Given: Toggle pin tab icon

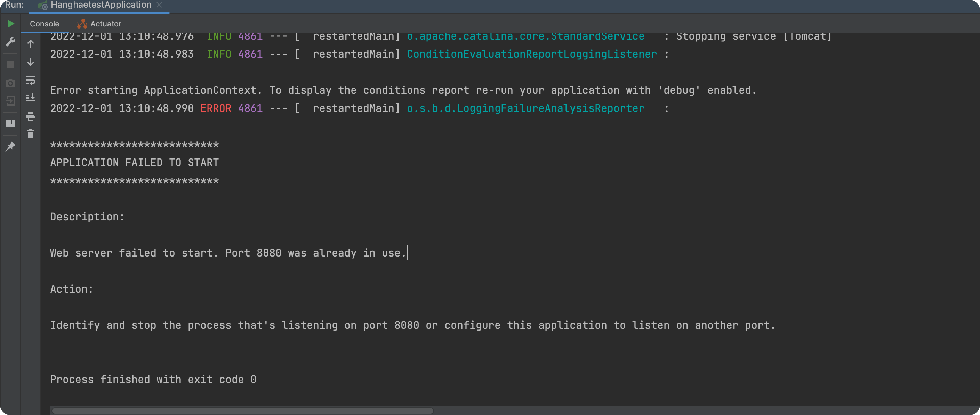Looking at the screenshot, I should point(11,146).
